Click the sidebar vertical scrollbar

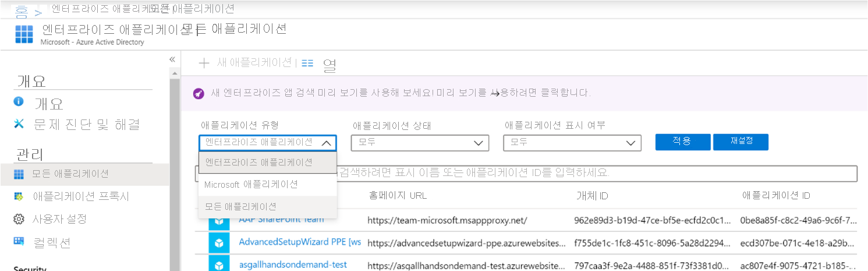174,175
